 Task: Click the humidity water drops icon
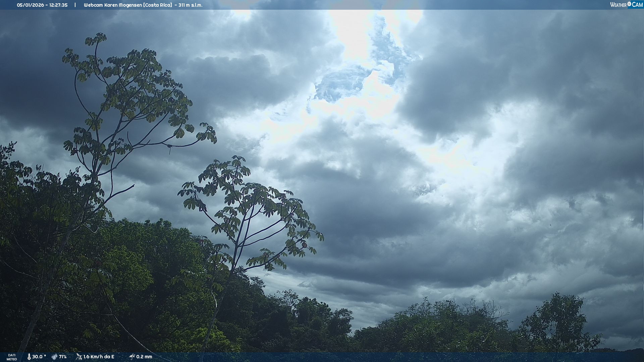tap(54, 357)
